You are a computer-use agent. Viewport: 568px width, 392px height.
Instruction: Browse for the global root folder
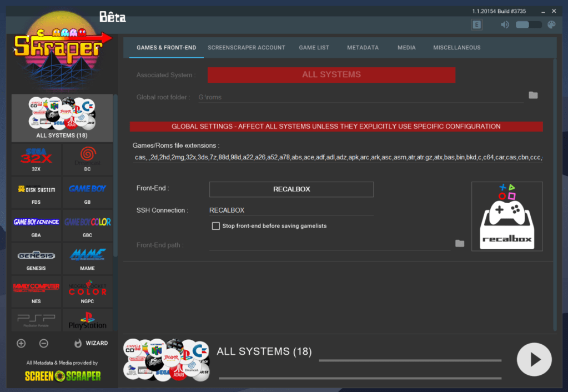point(533,96)
